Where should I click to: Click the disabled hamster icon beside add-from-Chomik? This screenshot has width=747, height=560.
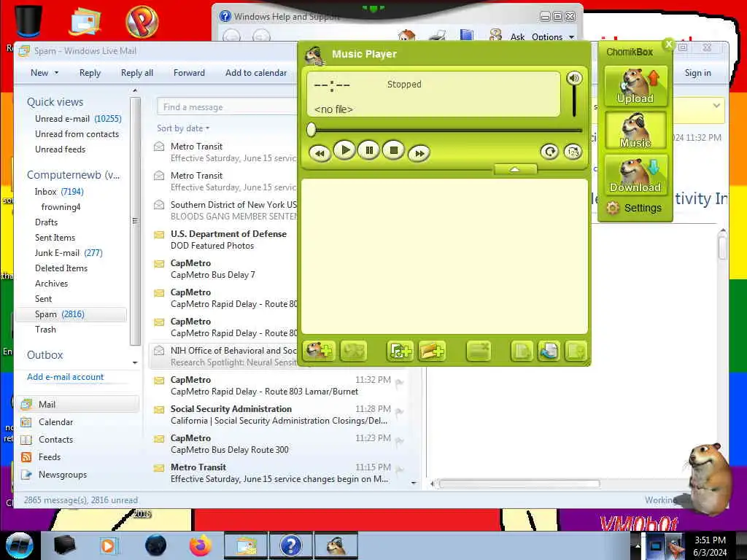353,351
